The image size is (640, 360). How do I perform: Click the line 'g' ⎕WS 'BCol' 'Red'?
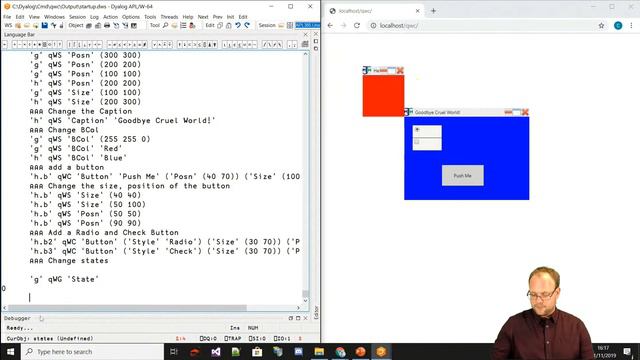click(x=76, y=149)
